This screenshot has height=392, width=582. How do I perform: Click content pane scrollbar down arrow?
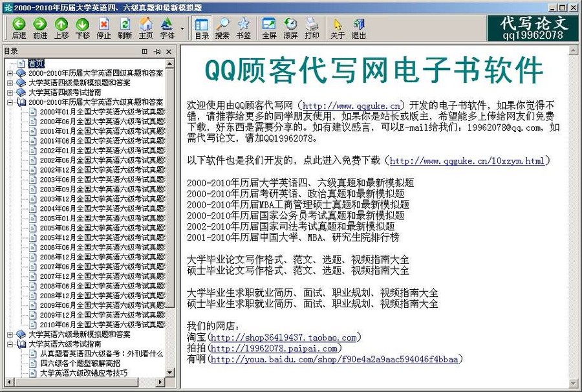click(573, 384)
